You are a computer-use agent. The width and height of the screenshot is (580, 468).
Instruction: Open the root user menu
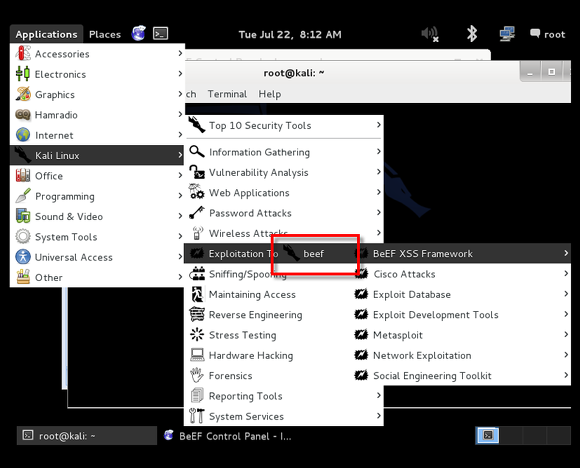548,34
